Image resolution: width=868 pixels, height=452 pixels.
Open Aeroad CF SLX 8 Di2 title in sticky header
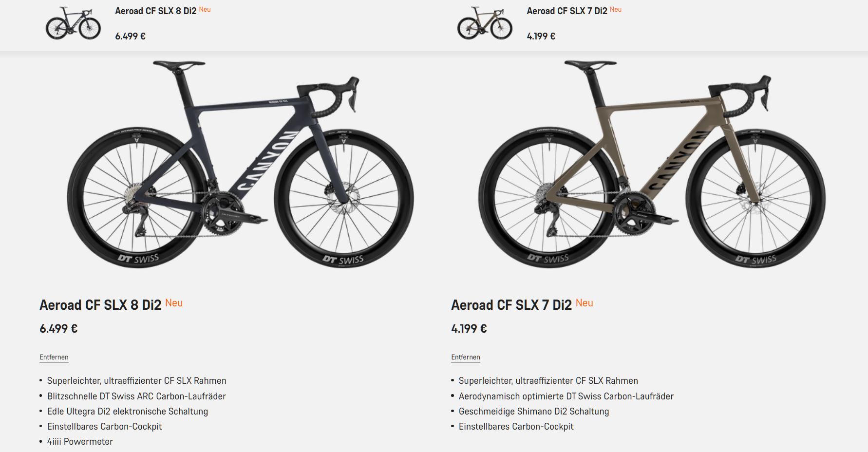[x=155, y=11]
